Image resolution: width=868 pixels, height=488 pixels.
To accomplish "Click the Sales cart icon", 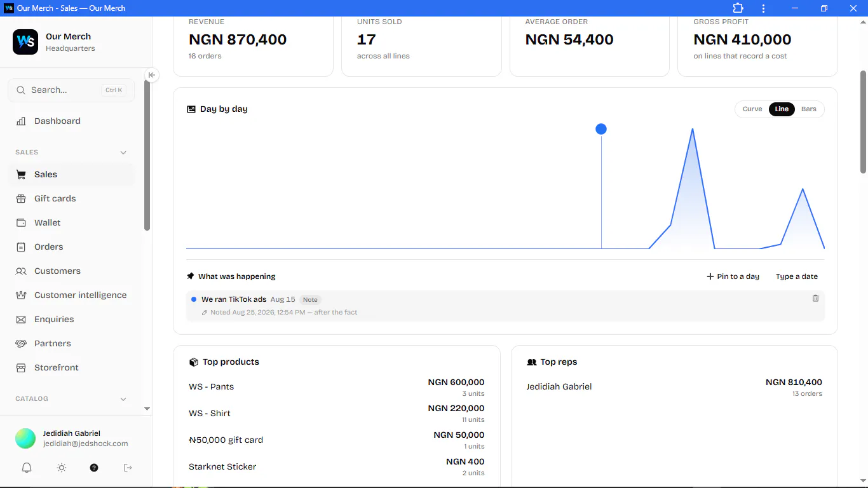I will pos(21,175).
